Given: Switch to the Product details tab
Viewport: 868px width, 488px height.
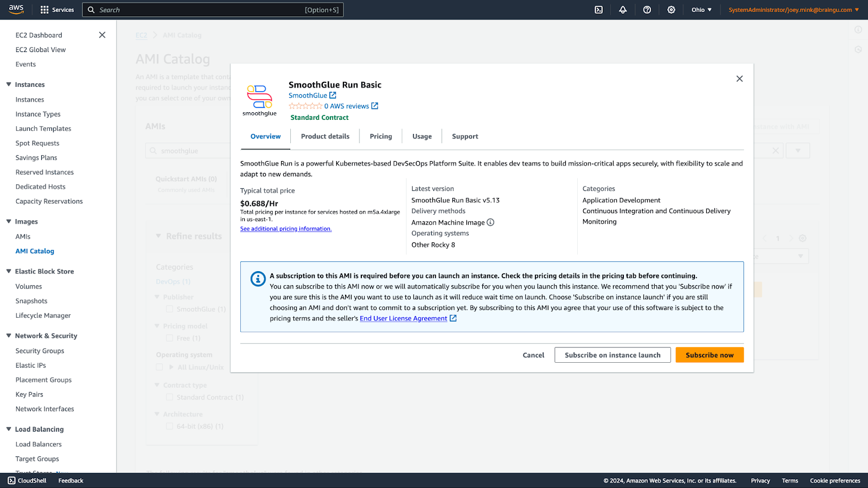Looking at the screenshot, I should pyautogui.click(x=325, y=137).
